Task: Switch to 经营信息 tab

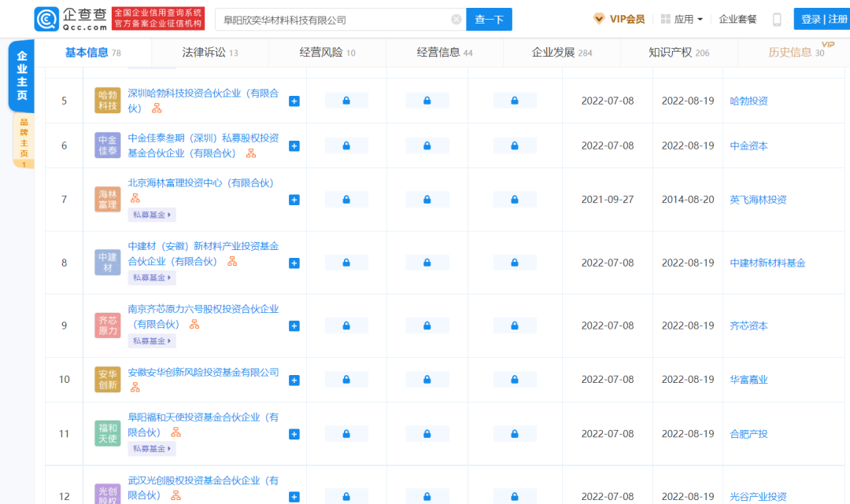Action: tap(445, 53)
